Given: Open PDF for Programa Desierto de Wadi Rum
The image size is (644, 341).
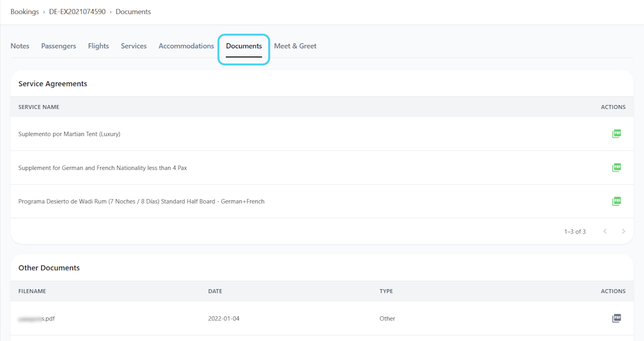Looking at the screenshot, I should point(616,201).
